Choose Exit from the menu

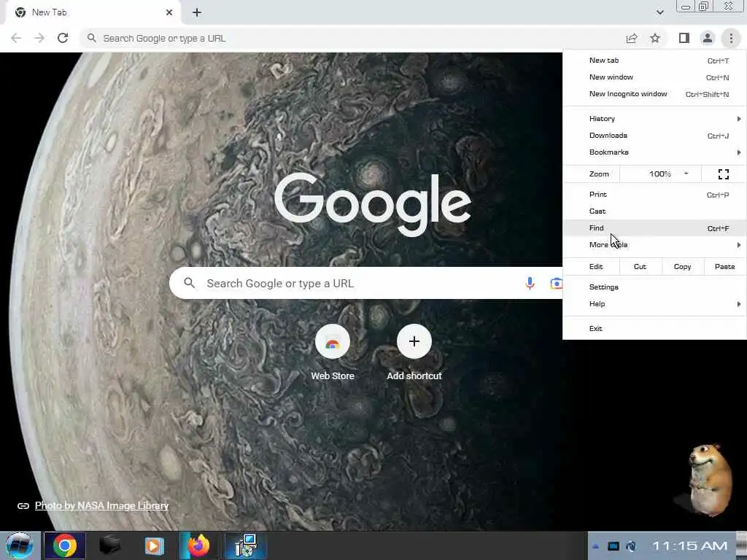pos(654,329)
